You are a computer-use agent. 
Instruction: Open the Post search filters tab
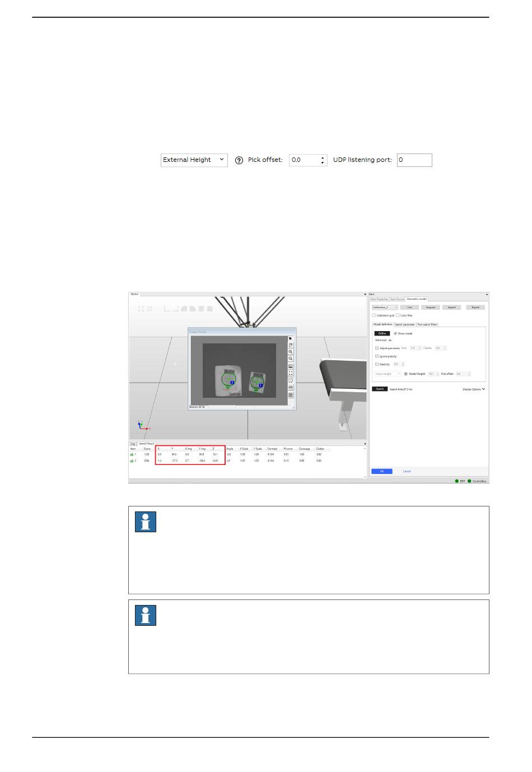[427, 324]
